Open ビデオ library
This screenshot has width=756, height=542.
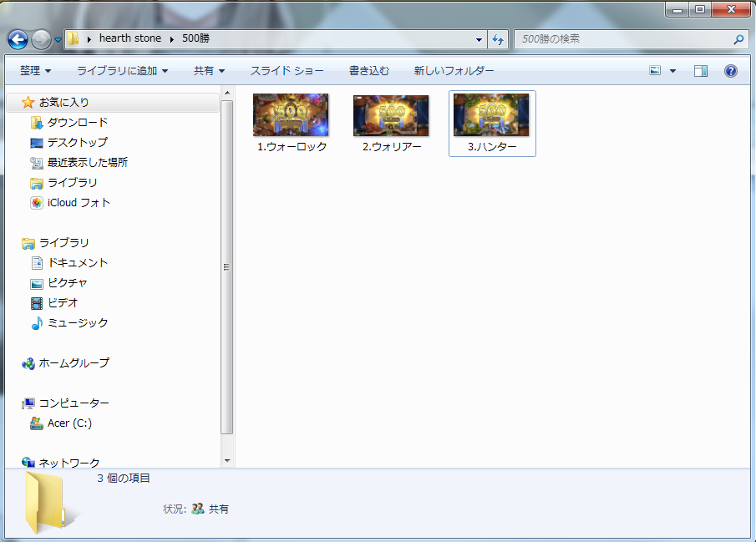coord(63,303)
